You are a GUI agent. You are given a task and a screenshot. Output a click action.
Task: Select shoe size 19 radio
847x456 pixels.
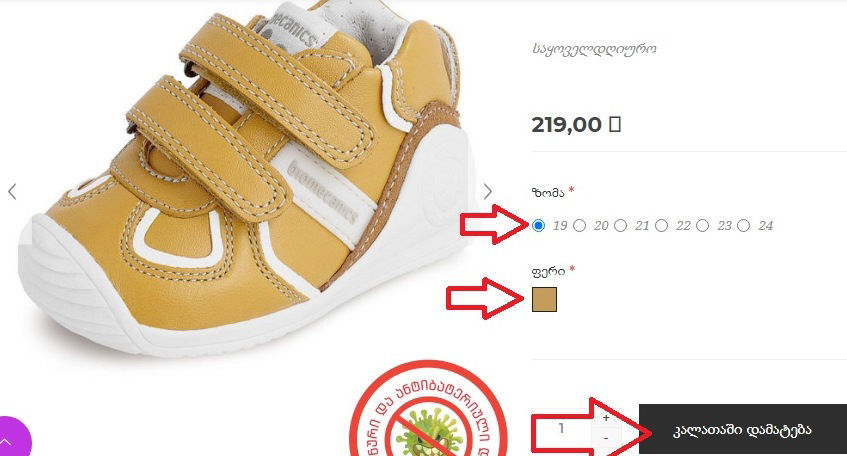point(538,225)
